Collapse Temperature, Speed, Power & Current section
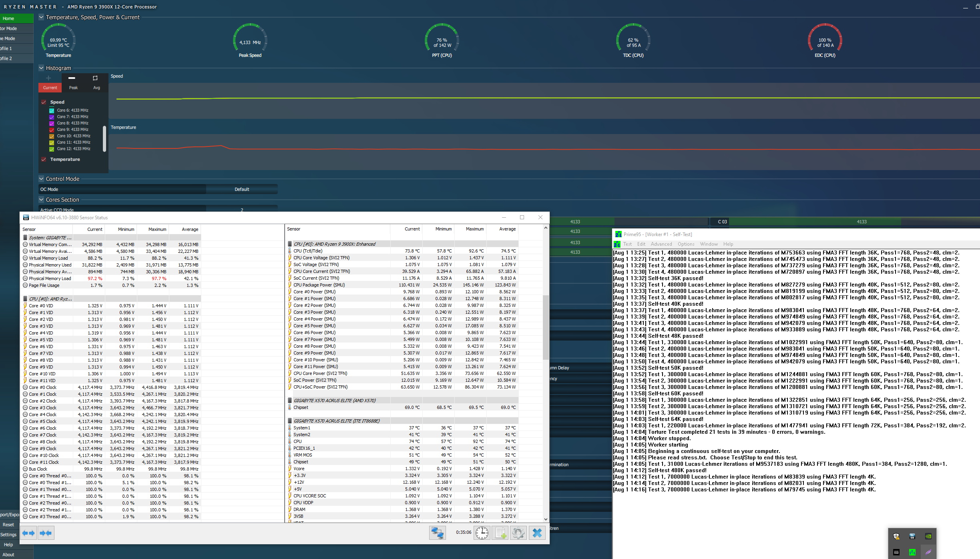980x559 pixels. (x=41, y=17)
